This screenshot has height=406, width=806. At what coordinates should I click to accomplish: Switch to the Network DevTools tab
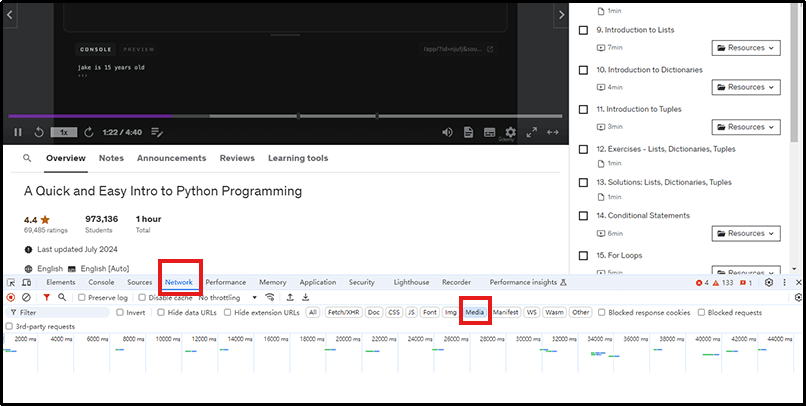[x=179, y=282]
